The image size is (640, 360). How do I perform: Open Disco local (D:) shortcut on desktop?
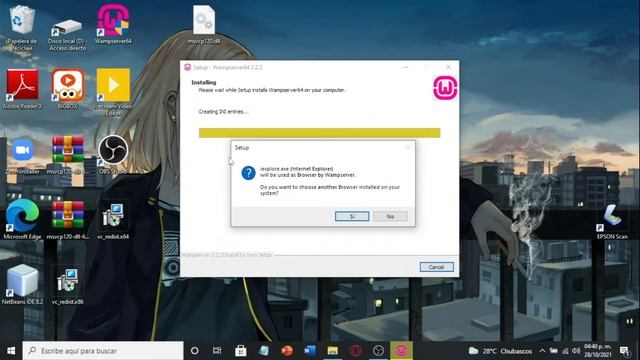coord(67,34)
